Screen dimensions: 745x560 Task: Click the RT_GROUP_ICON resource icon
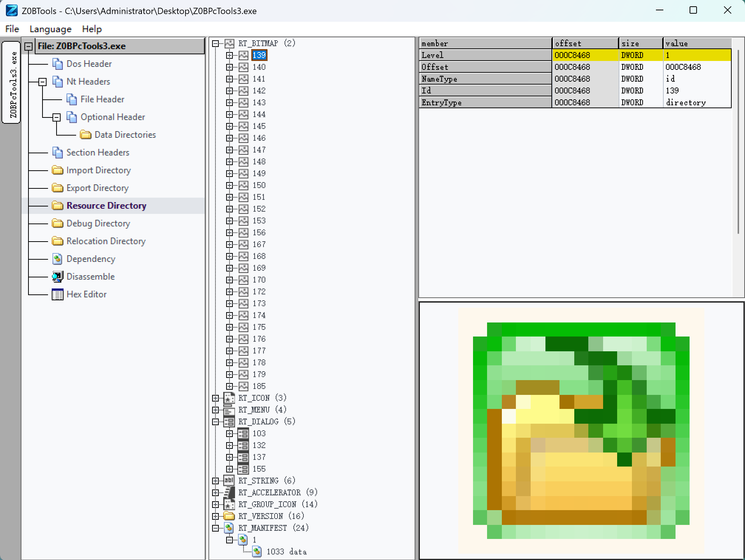pos(229,505)
